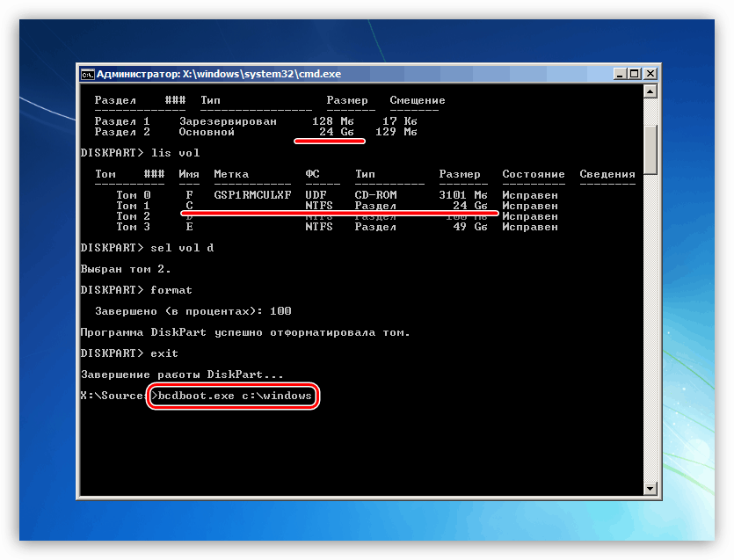
Task: Click the 'Выбран том 2.' message
Action: (x=126, y=269)
